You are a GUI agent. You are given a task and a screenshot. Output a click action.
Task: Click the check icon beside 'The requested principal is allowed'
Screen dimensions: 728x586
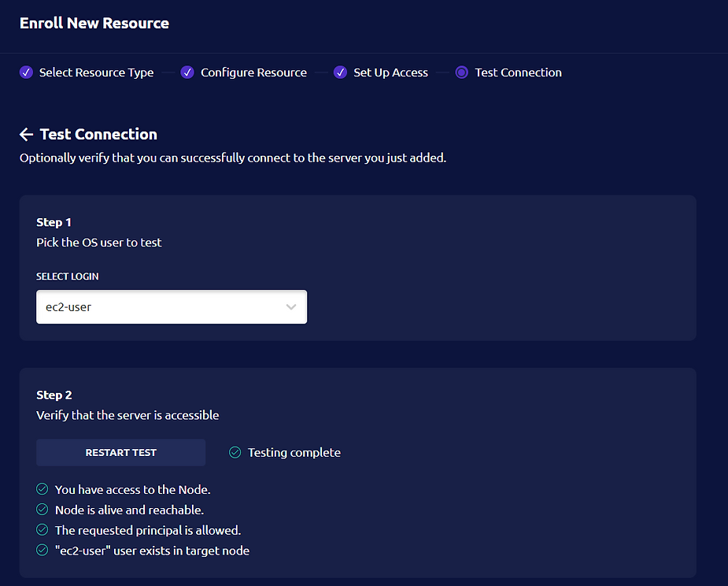tap(42, 530)
